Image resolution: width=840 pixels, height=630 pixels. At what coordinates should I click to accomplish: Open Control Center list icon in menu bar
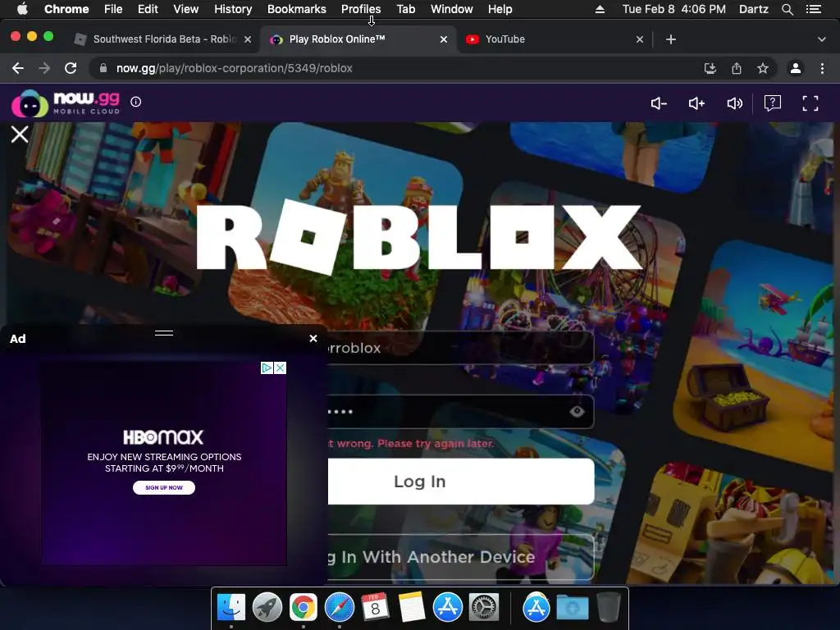814,9
